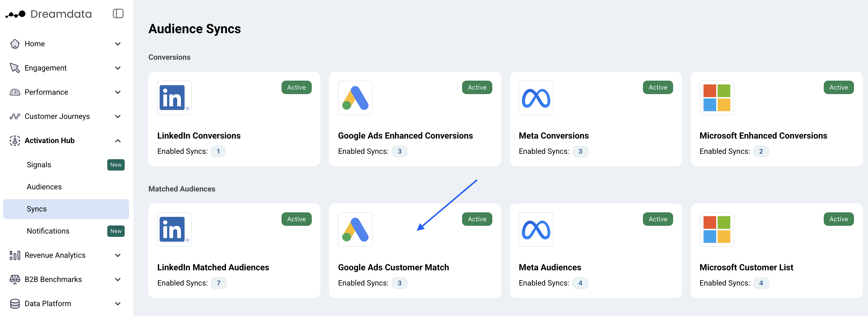
Task: Open the Activation Hub menu label
Action: pos(50,141)
